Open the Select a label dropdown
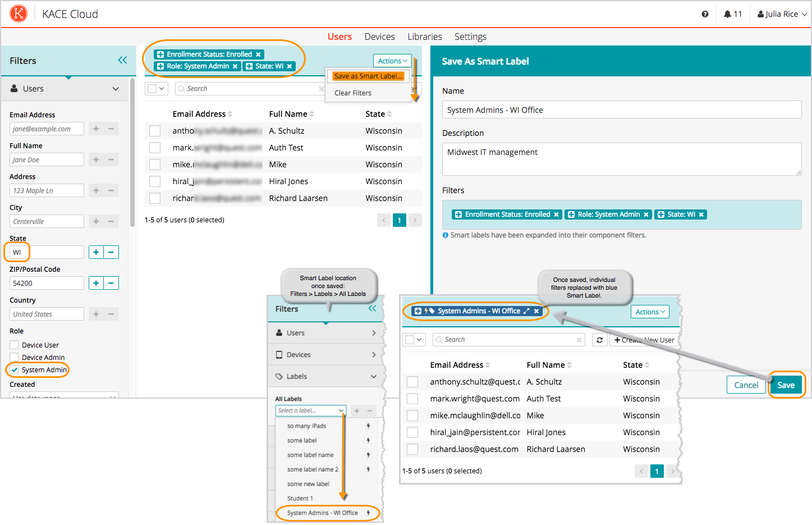The image size is (812, 525). [x=310, y=410]
